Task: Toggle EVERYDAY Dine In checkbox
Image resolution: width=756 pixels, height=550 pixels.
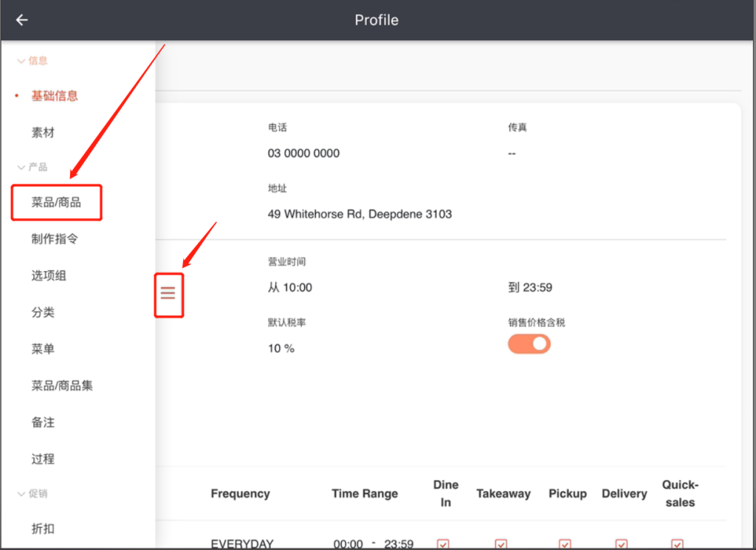Action: 443,544
